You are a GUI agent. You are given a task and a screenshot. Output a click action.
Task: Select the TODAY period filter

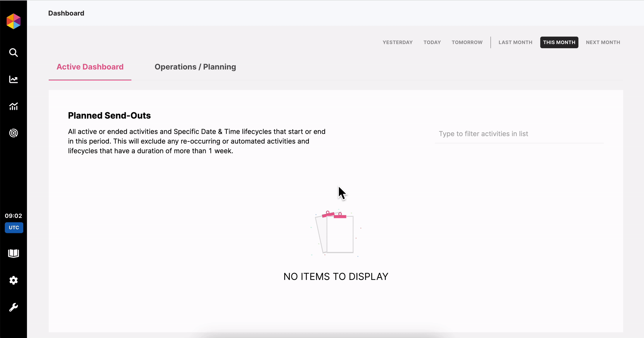pyautogui.click(x=432, y=42)
